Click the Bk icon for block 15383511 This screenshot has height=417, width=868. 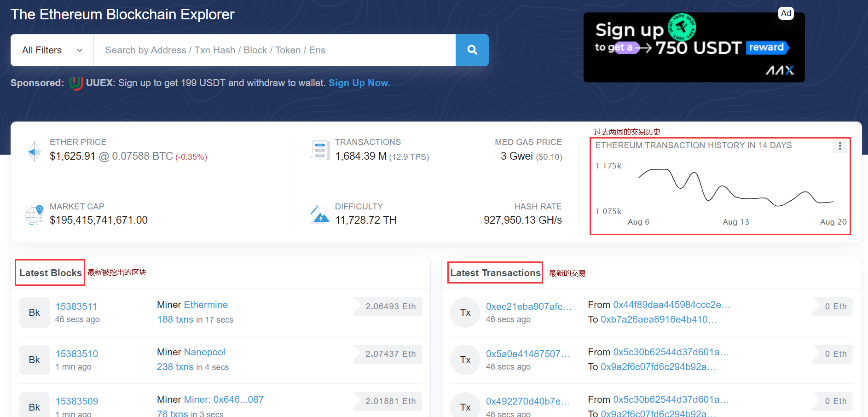pyautogui.click(x=35, y=313)
